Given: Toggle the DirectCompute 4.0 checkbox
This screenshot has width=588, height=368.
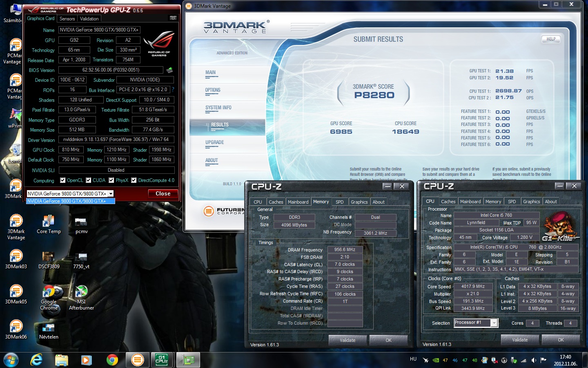Looking at the screenshot, I should tap(134, 180).
